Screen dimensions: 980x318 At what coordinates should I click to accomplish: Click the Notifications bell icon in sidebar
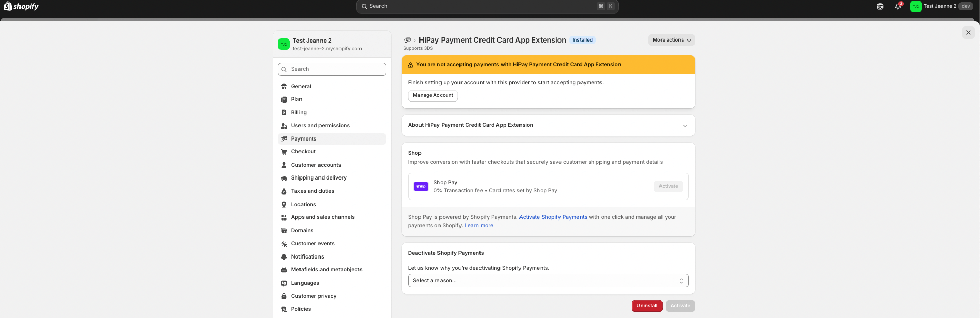[x=284, y=257]
